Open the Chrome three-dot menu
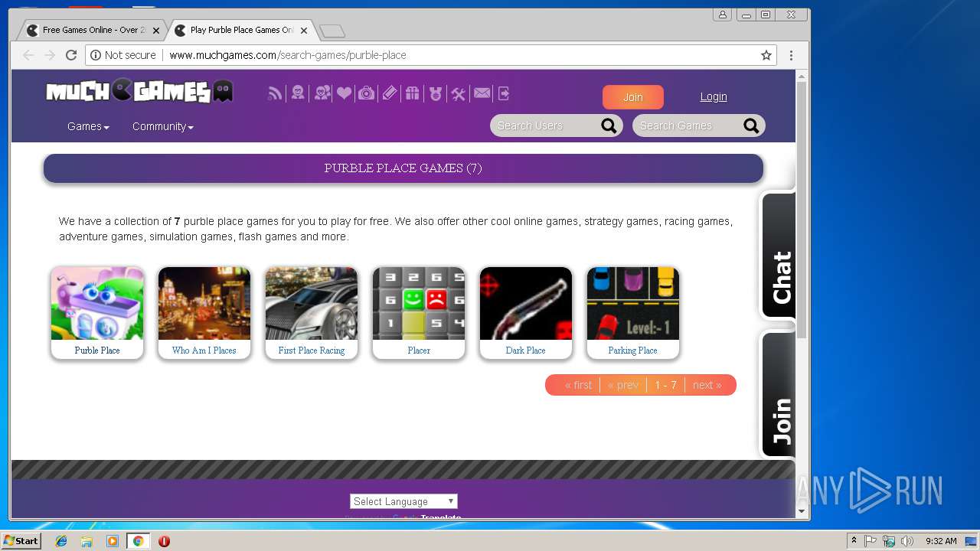This screenshot has height=551, width=980. click(791, 55)
